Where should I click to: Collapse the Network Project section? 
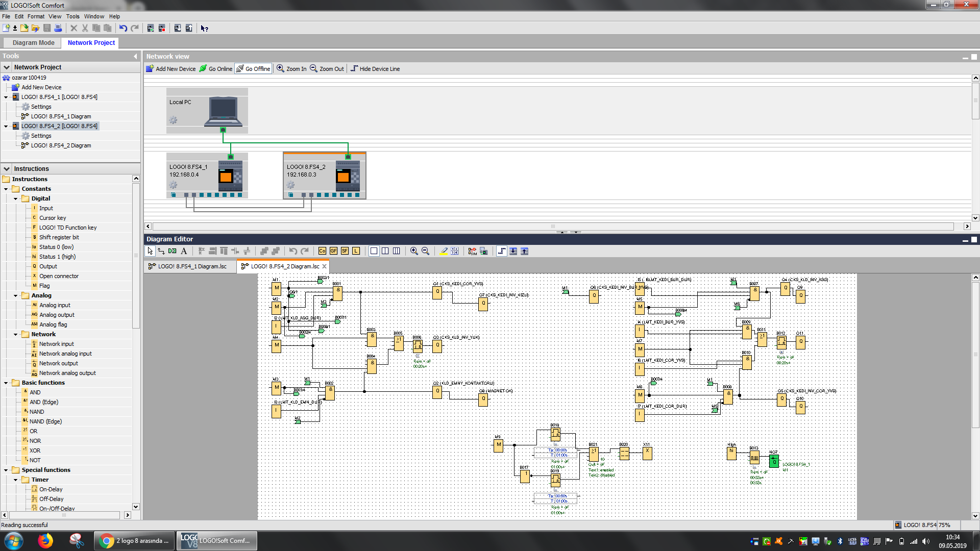(7, 67)
